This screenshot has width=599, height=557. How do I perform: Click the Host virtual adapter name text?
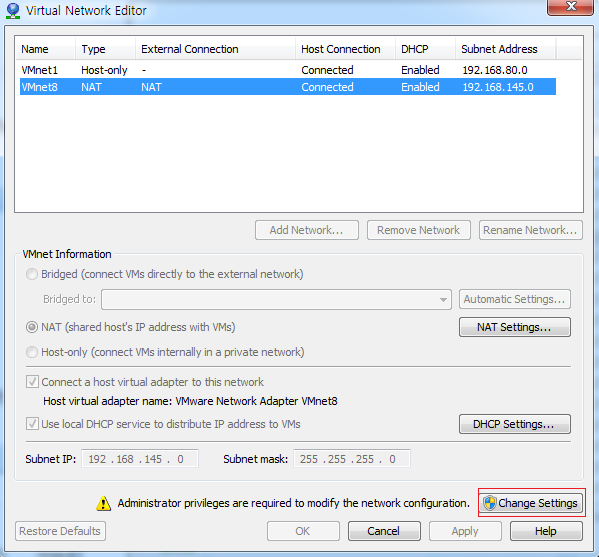[190, 401]
